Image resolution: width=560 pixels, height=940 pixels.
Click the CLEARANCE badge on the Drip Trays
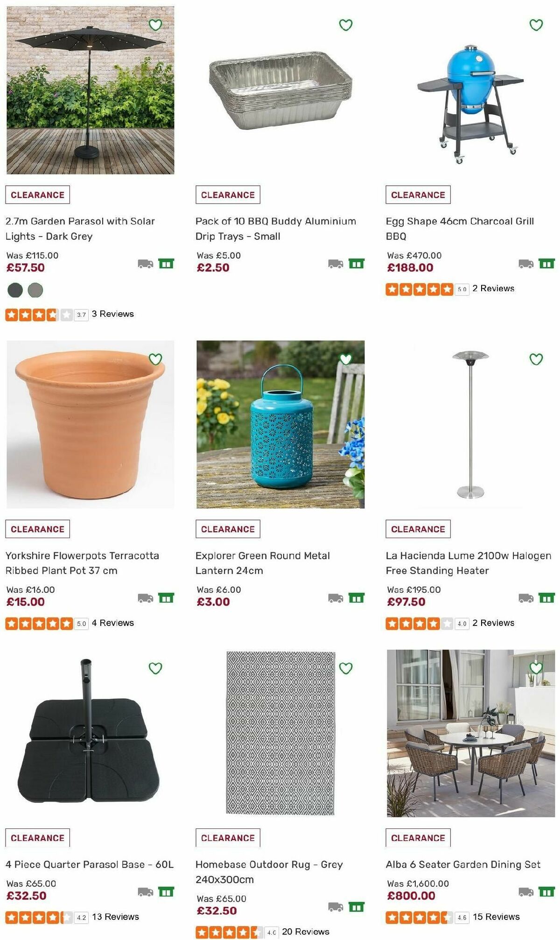pos(227,195)
